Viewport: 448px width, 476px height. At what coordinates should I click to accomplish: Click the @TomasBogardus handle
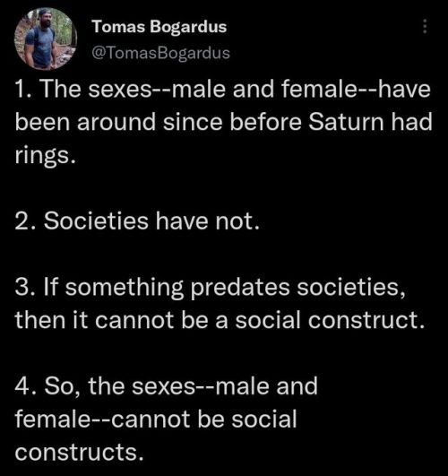161,53
